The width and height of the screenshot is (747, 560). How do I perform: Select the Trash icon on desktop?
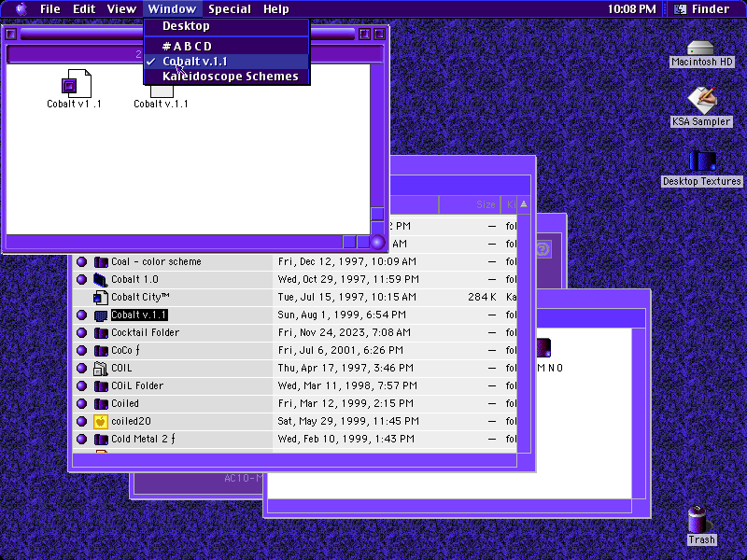click(x=698, y=519)
